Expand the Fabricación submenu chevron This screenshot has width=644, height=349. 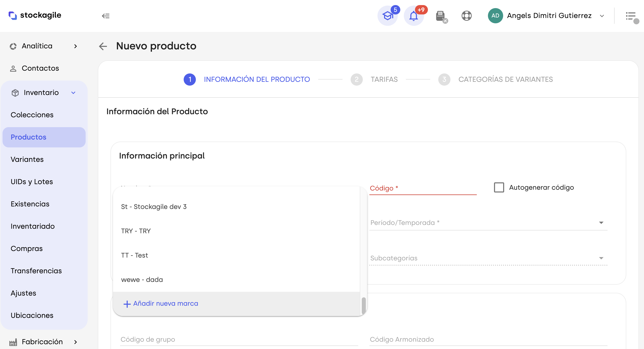pos(75,342)
